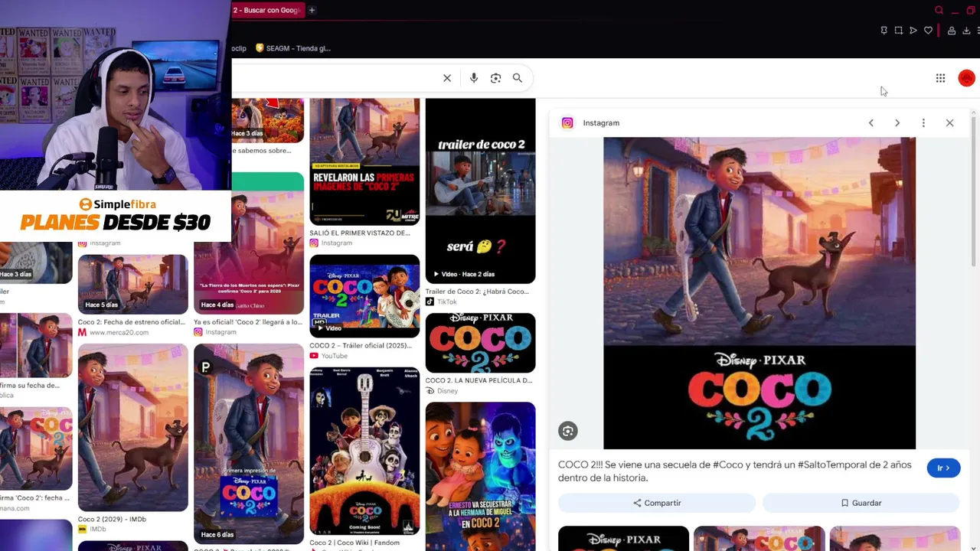Open "Ya es oficial! 'Coco 2' llegará" result

click(248, 322)
